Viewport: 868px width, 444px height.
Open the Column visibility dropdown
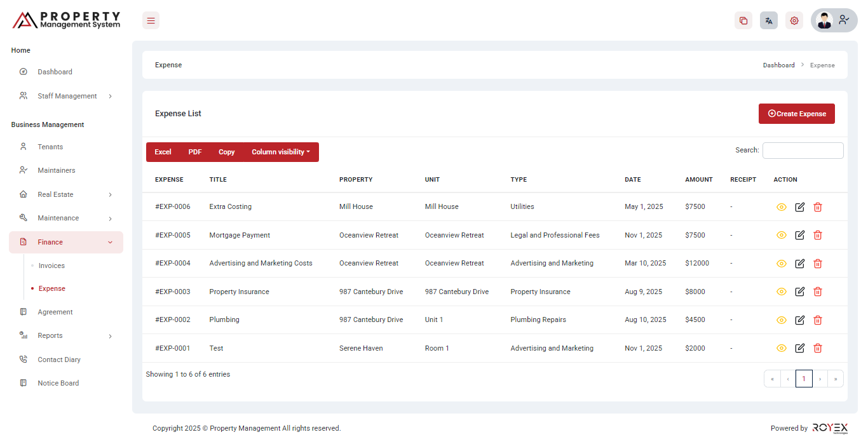click(x=280, y=152)
